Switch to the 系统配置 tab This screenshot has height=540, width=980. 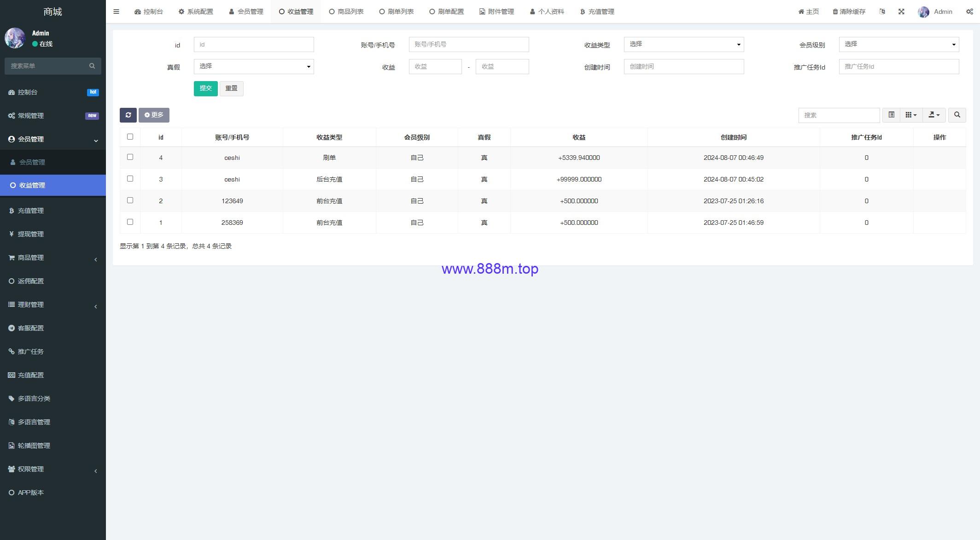point(196,12)
